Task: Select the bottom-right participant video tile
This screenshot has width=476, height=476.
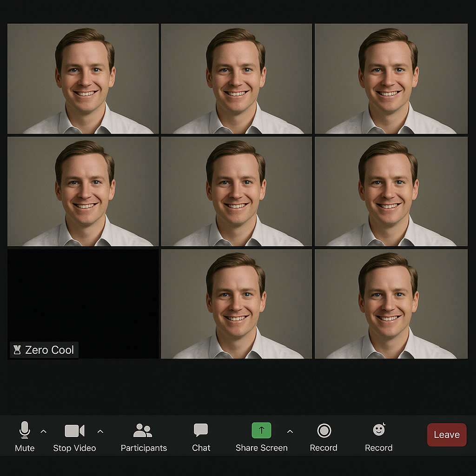Action: tap(391, 304)
